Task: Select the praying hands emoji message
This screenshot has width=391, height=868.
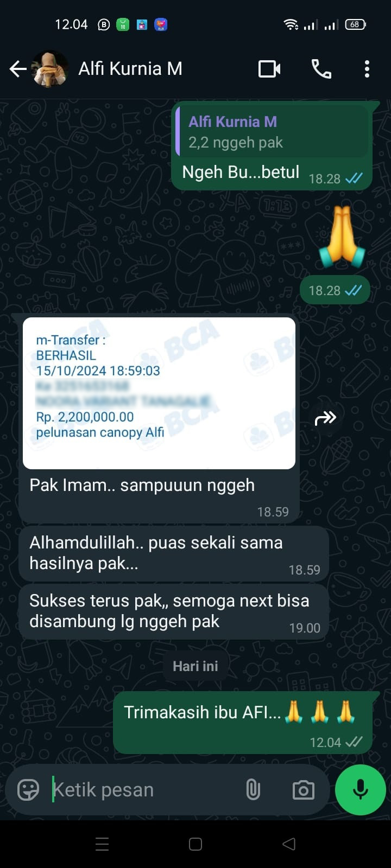Action: coord(342,237)
